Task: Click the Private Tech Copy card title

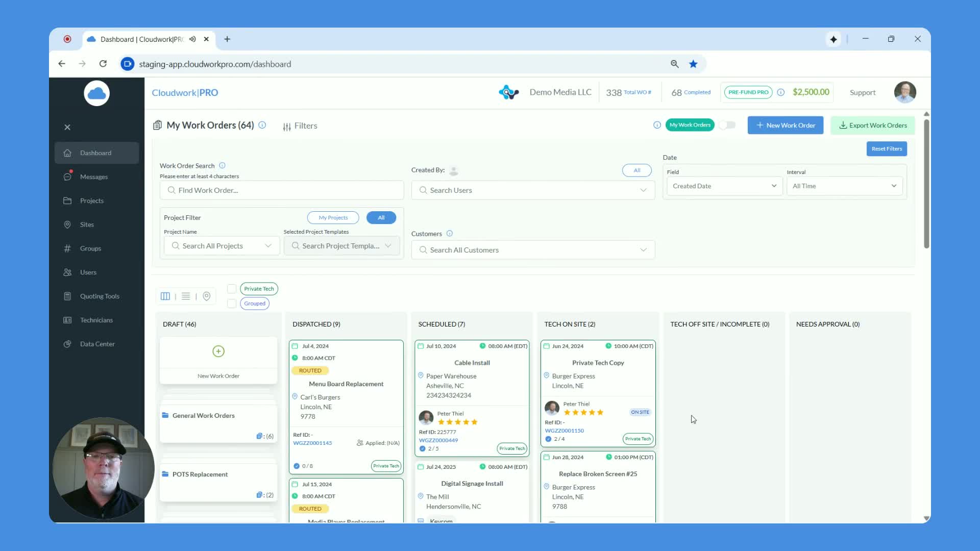Action: click(598, 363)
